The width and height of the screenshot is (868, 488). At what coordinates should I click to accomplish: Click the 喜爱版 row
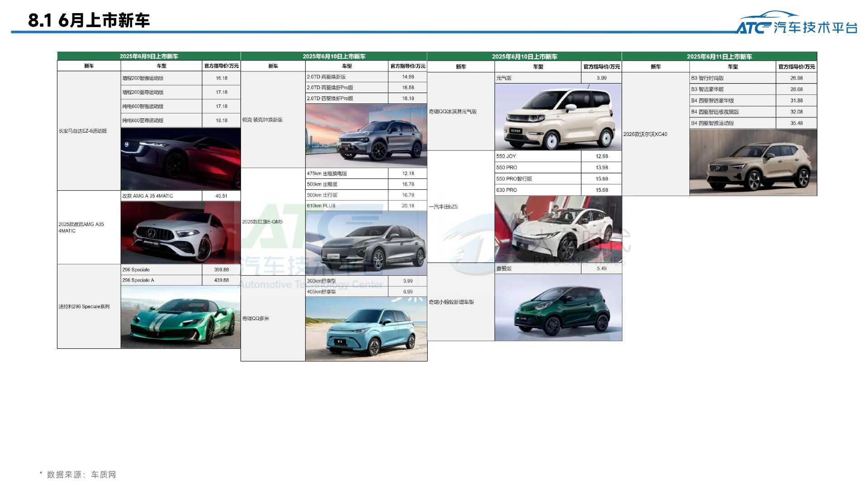coord(558,268)
